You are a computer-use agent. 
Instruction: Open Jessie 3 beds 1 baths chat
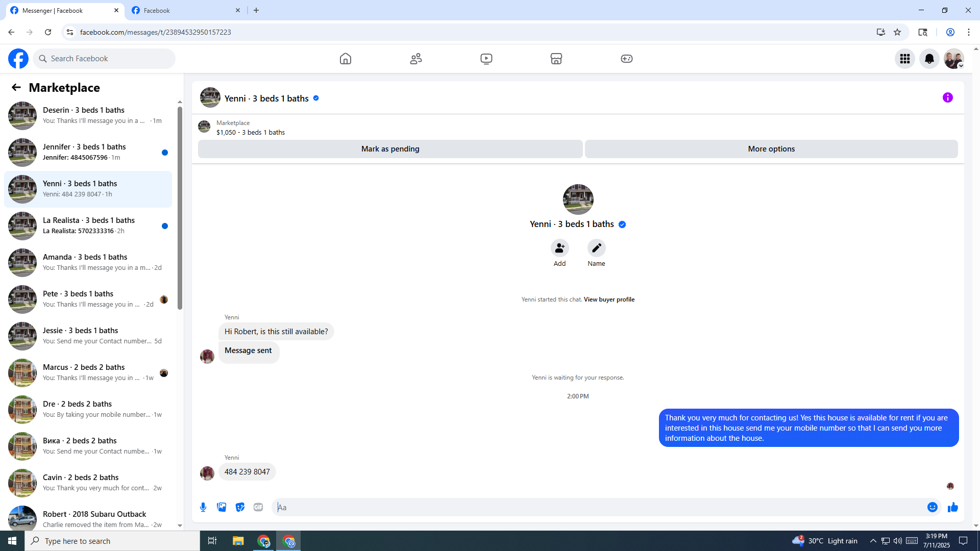(88, 336)
